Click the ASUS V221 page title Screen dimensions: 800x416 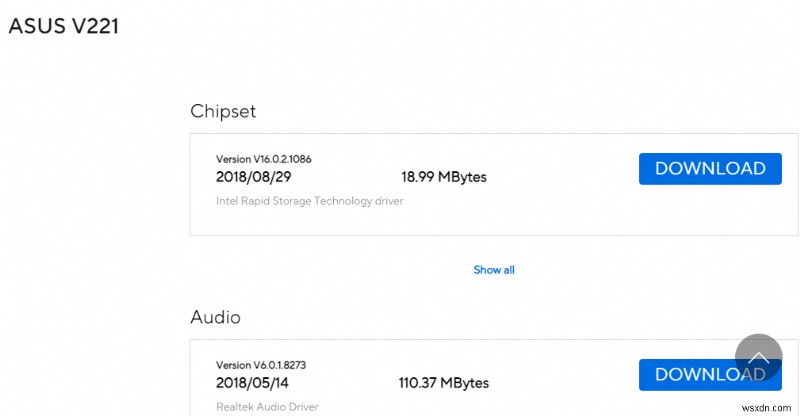(64, 27)
